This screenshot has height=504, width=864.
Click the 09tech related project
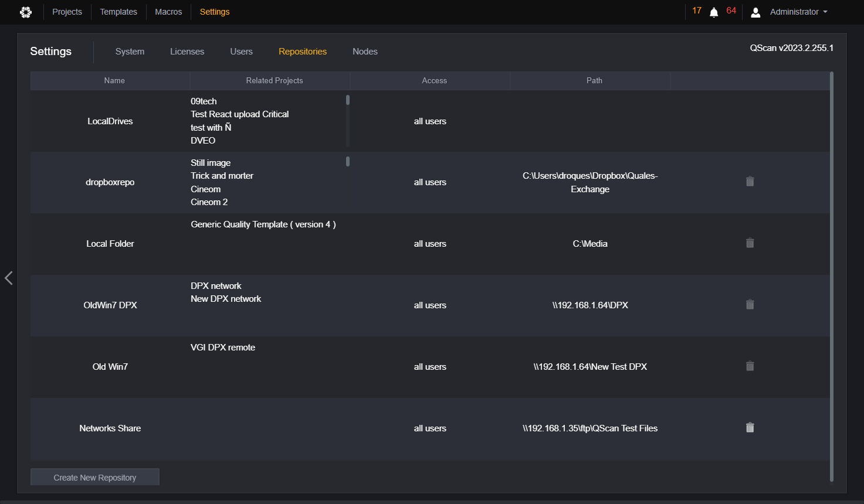pos(204,101)
